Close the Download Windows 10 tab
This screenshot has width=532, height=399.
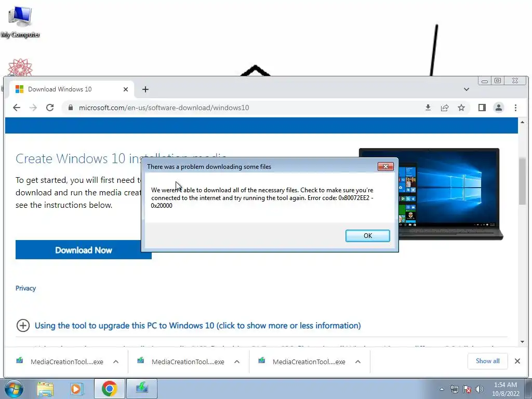[126, 89]
